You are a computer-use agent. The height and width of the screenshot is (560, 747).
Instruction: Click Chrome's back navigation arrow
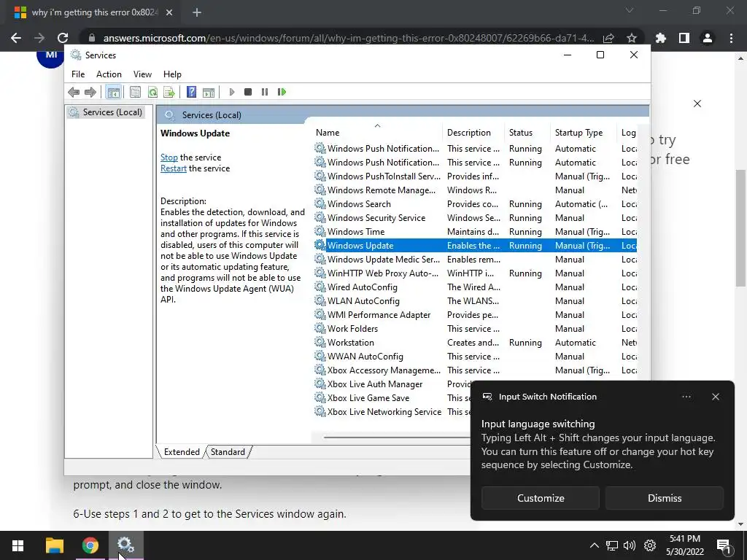[x=16, y=38]
